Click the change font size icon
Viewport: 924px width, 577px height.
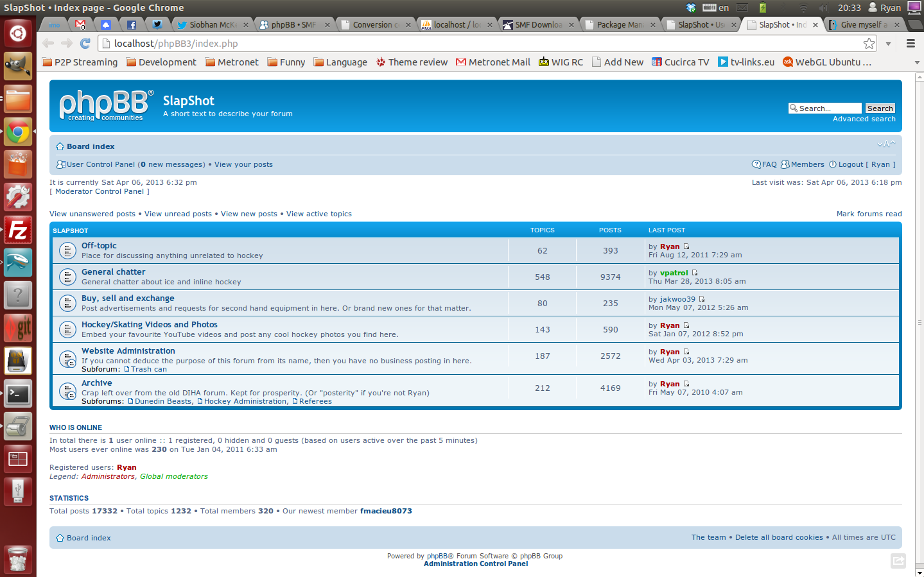pyautogui.click(x=886, y=144)
